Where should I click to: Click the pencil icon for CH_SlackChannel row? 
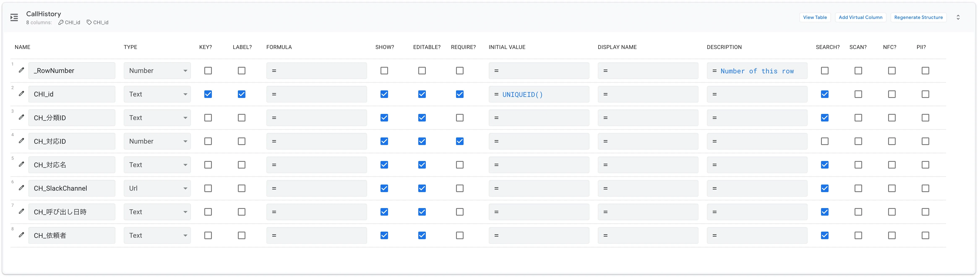click(x=22, y=188)
